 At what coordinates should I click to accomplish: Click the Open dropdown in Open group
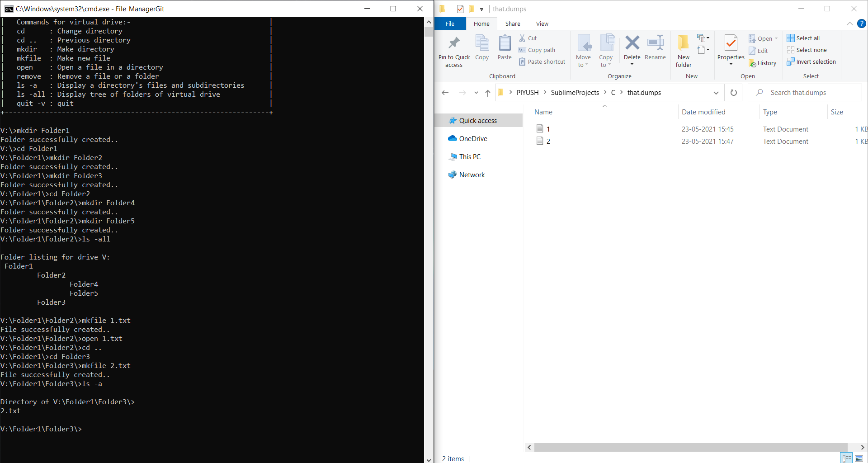tap(763, 39)
